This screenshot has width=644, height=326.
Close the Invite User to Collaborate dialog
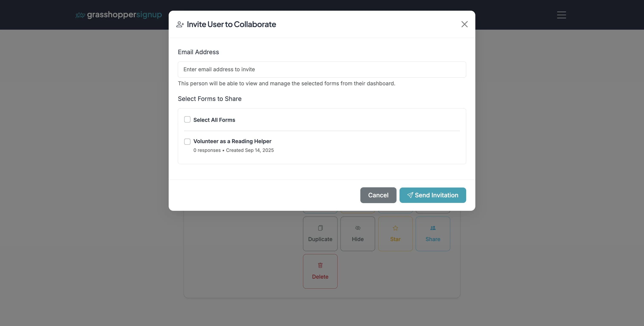pyautogui.click(x=464, y=24)
